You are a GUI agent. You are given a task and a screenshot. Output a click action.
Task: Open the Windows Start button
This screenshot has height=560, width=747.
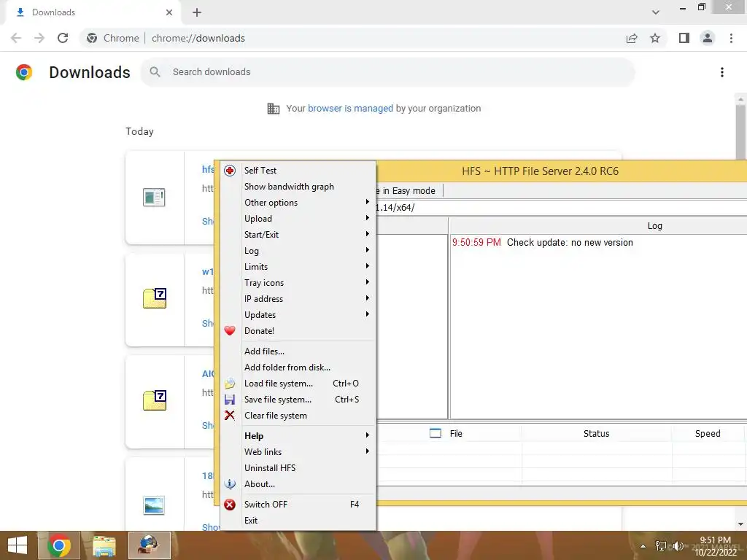(x=18, y=545)
